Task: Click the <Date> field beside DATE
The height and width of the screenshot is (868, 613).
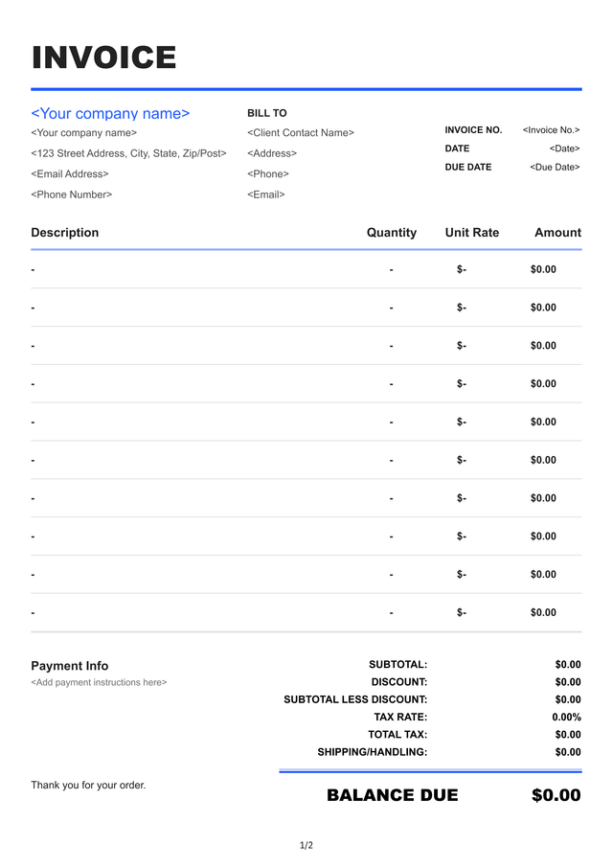Action: coord(564,148)
